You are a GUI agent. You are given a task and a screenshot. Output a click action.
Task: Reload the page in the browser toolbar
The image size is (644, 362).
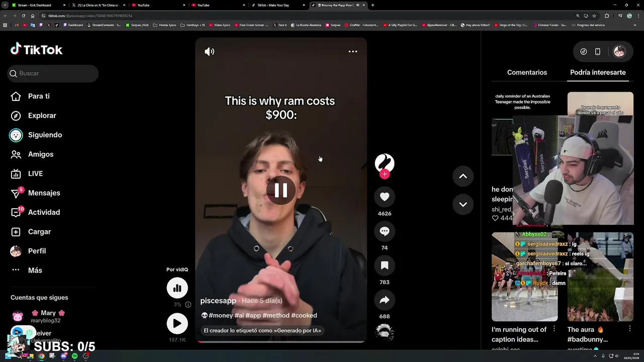pyautogui.click(x=23, y=16)
